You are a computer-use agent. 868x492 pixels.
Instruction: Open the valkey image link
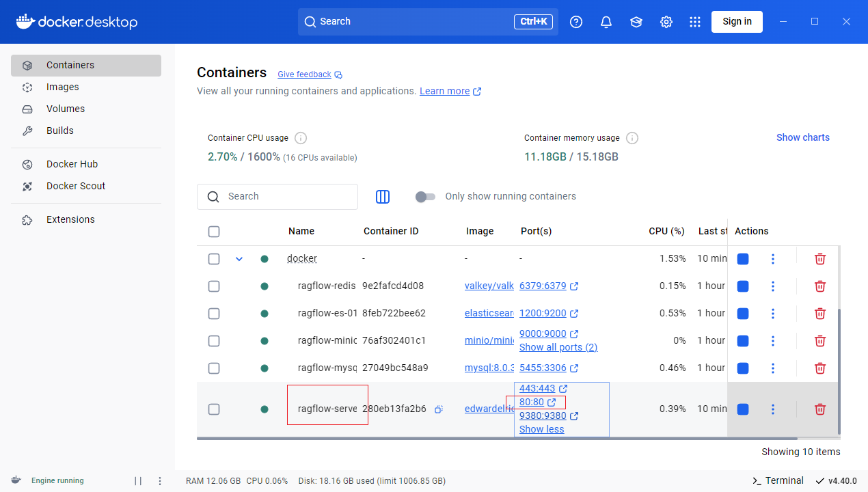tap(489, 286)
